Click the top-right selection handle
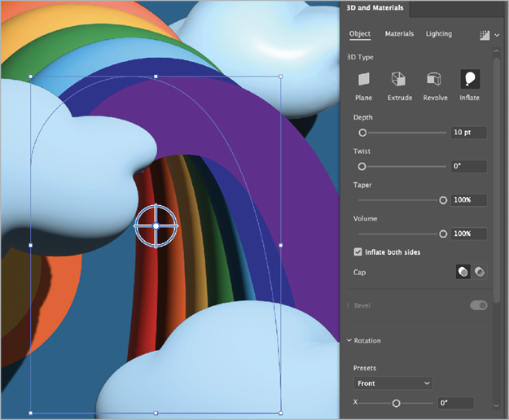 pyautogui.click(x=281, y=77)
